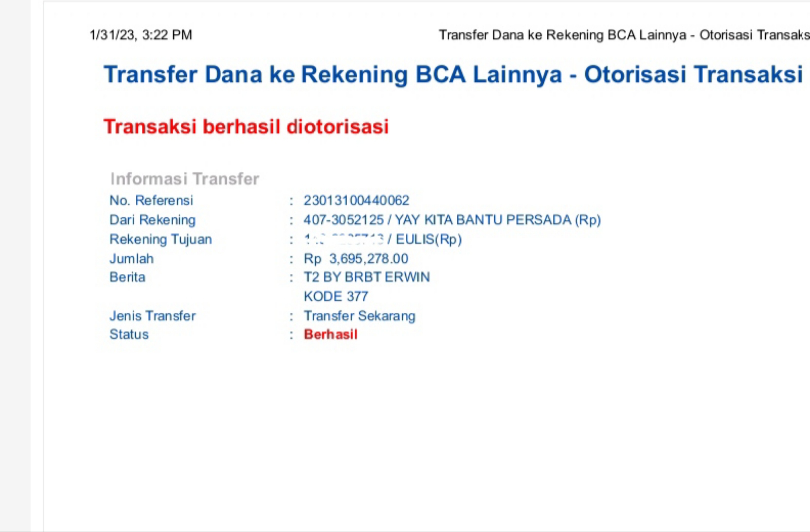The image size is (810, 532).
Task: Click red message 'Transaksi berhasil diotorisasi'
Action: click(x=246, y=126)
